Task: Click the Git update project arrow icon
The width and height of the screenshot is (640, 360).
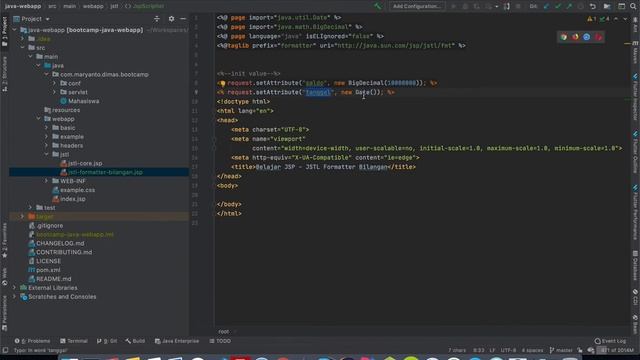Action: (547, 6)
